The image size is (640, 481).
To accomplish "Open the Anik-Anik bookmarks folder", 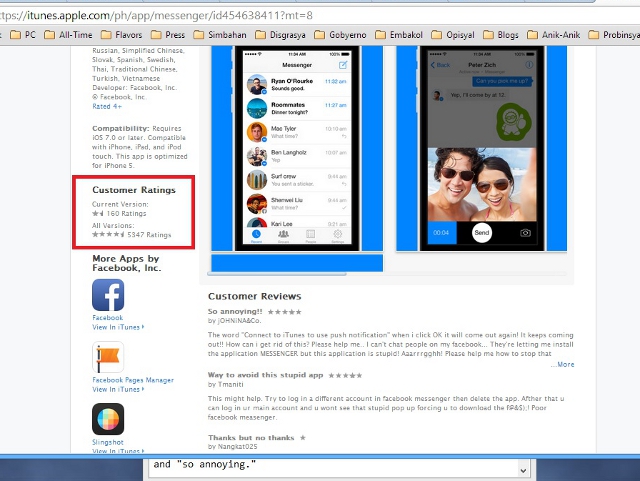I will 554,35.
